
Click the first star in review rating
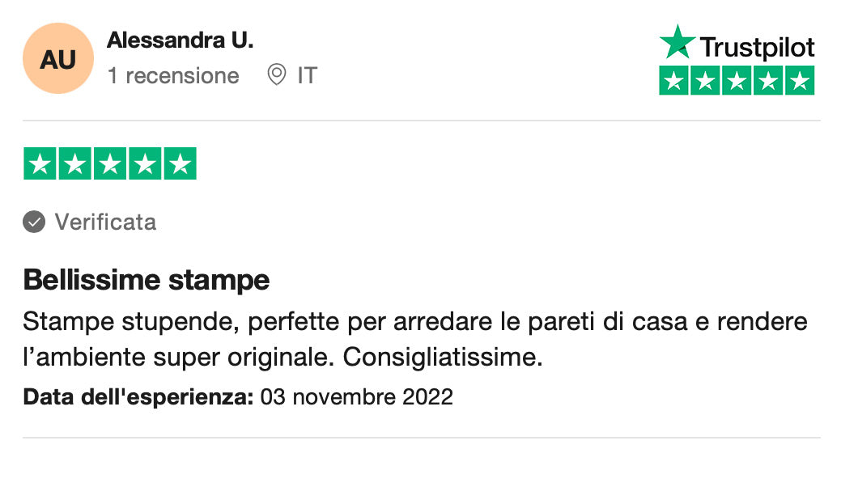tap(40, 164)
